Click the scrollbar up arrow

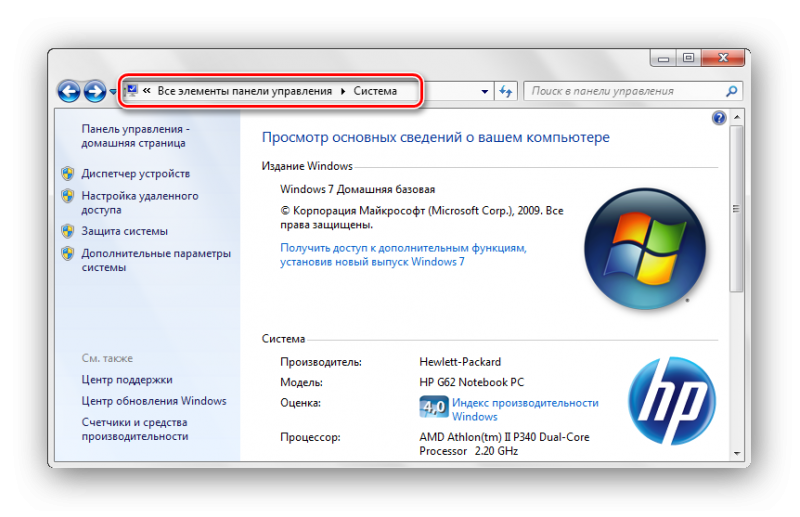736,117
